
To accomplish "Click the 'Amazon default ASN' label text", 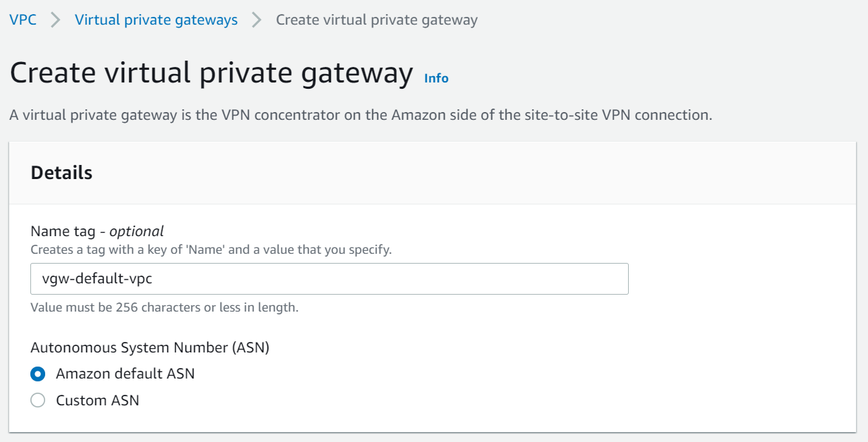I will (125, 374).
